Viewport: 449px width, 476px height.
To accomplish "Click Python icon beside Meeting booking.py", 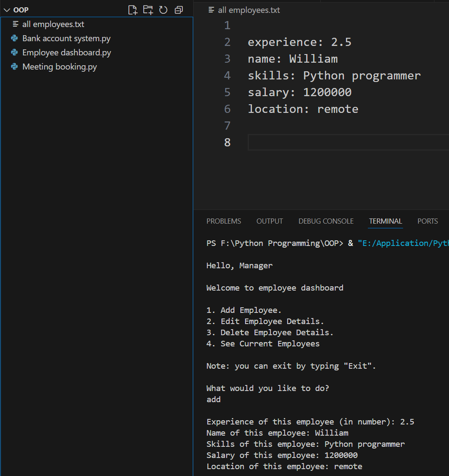I will tap(15, 67).
